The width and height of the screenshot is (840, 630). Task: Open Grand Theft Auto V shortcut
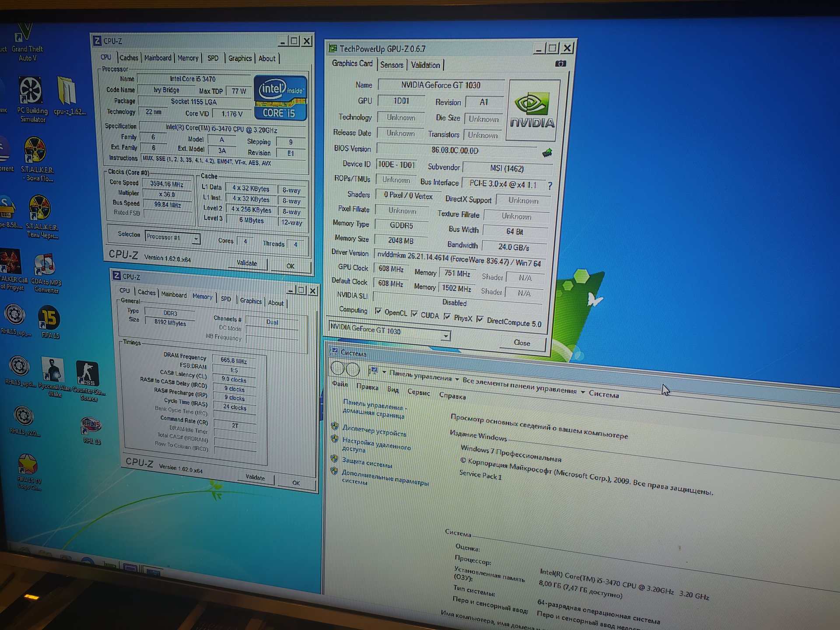27,42
